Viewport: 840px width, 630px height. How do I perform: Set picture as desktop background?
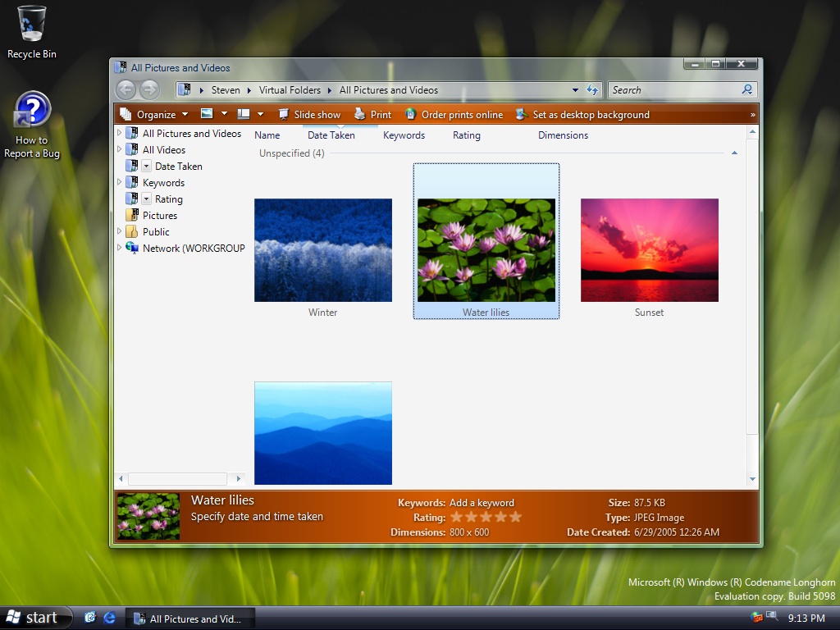click(582, 115)
